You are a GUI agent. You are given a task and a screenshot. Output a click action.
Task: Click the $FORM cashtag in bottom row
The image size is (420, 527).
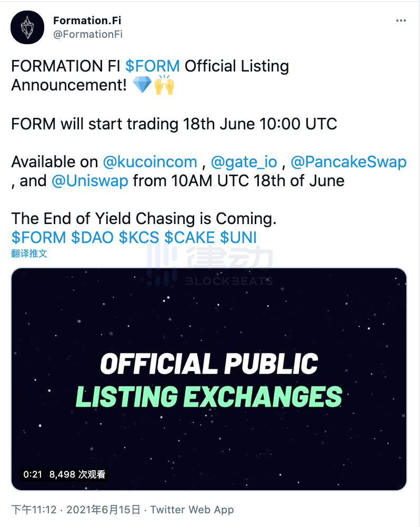38,237
